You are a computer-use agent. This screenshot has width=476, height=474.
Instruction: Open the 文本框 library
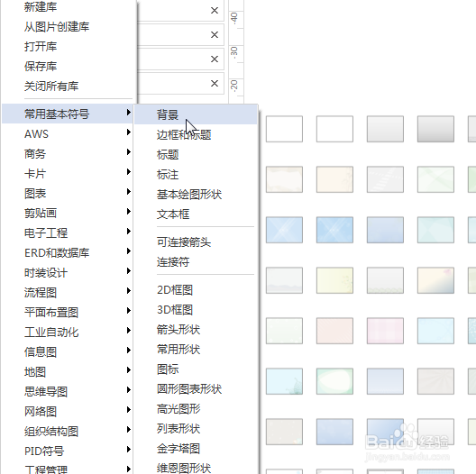coord(197,214)
